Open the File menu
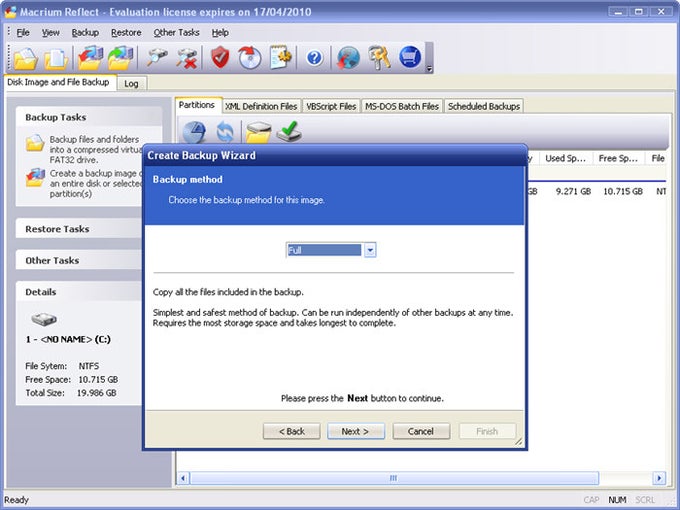 [23, 33]
